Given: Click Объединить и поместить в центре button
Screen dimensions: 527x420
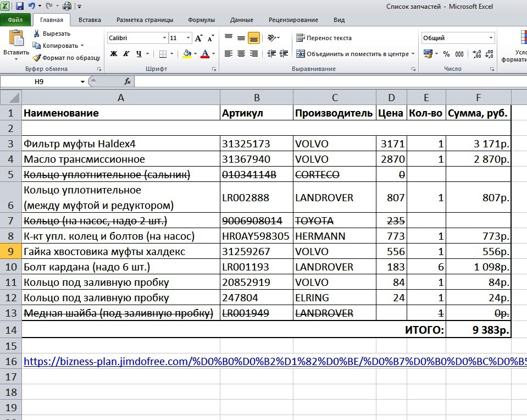Looking at the screenshot, I should 352,54.
